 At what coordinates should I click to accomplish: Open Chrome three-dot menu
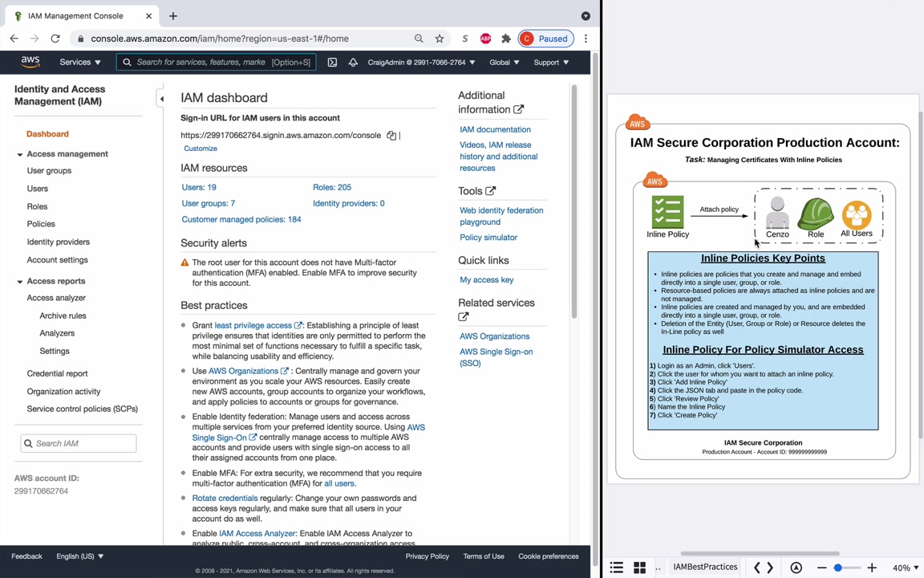[586, 39]
